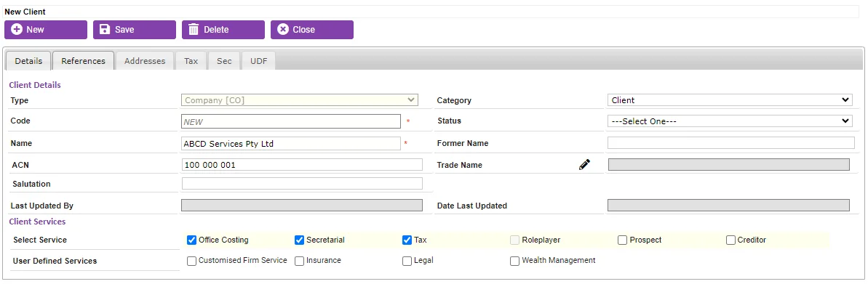Screen dimensions: 868x284
Task: Click the plus icon on New button
Action: [17, 29]
